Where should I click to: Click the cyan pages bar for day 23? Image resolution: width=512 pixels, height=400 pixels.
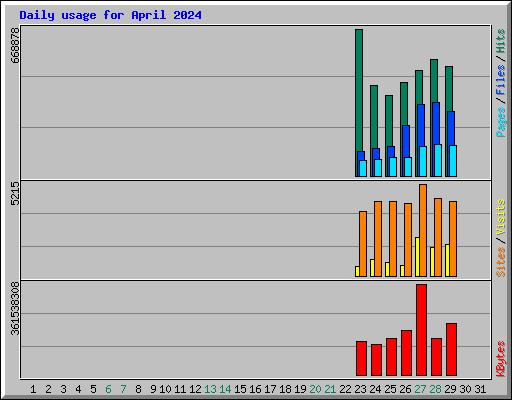[x=363, y=168]
